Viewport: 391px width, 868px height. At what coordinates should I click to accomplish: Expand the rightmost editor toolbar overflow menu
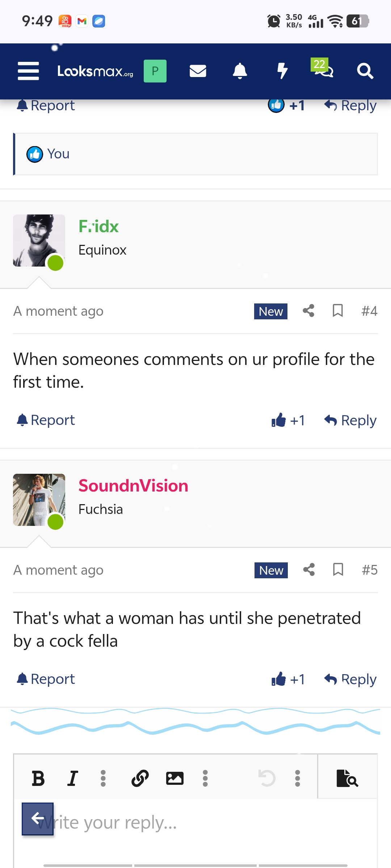click(x=298, y=778)
